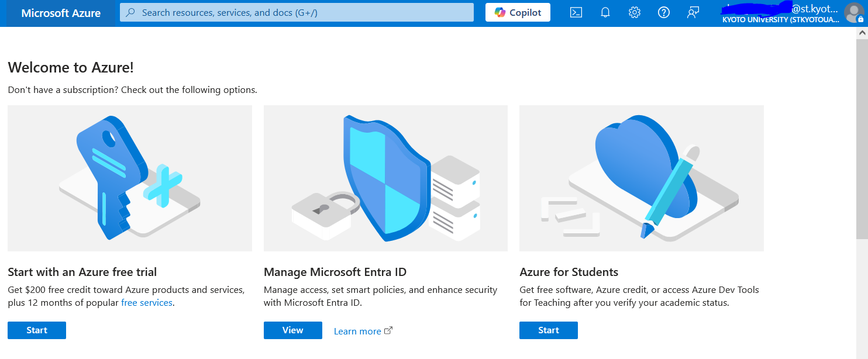868x359 pixels.
Task: View notifications via the bell icon
Action: (605, 12)
